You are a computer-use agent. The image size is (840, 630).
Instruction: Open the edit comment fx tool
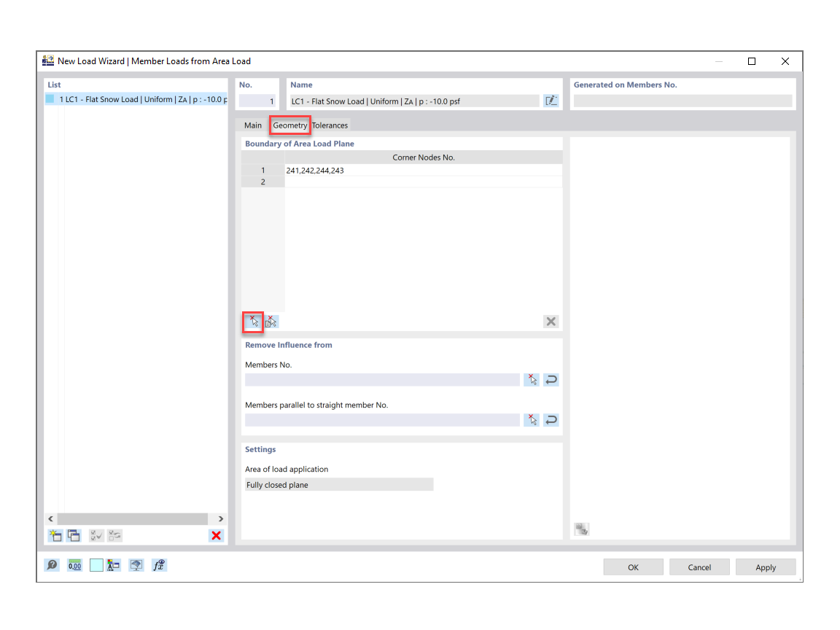pyautogui.click(x=159, y=564)
